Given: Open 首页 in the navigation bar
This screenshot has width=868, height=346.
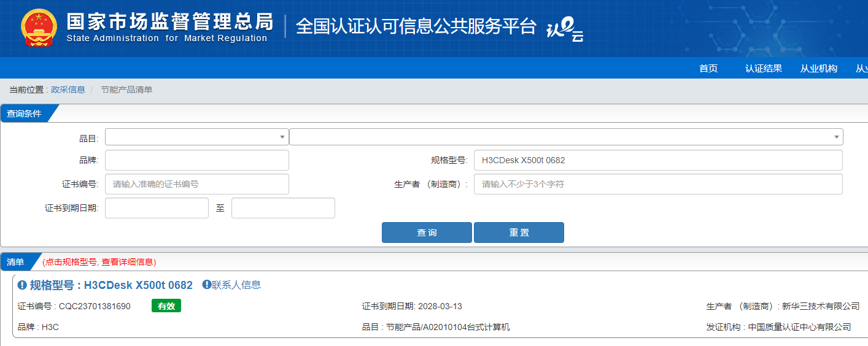Looking at the screenshot, I should tap(708, 69).
